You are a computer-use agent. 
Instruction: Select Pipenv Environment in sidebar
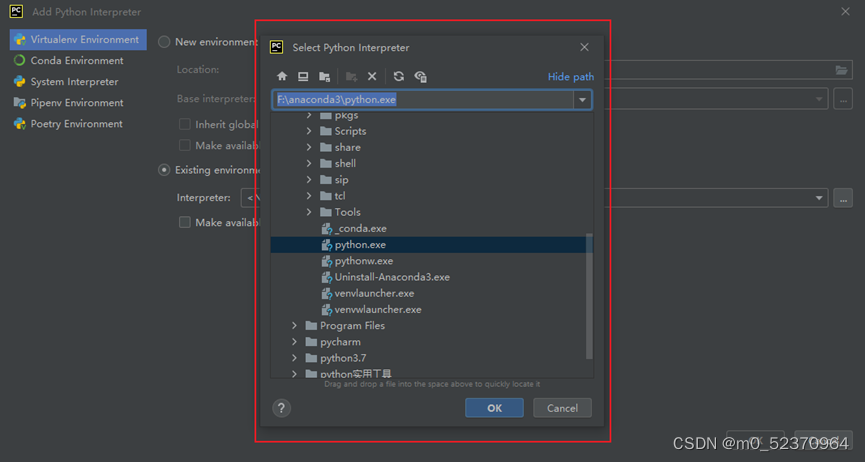pyautogui.click(x=78, y=103)
